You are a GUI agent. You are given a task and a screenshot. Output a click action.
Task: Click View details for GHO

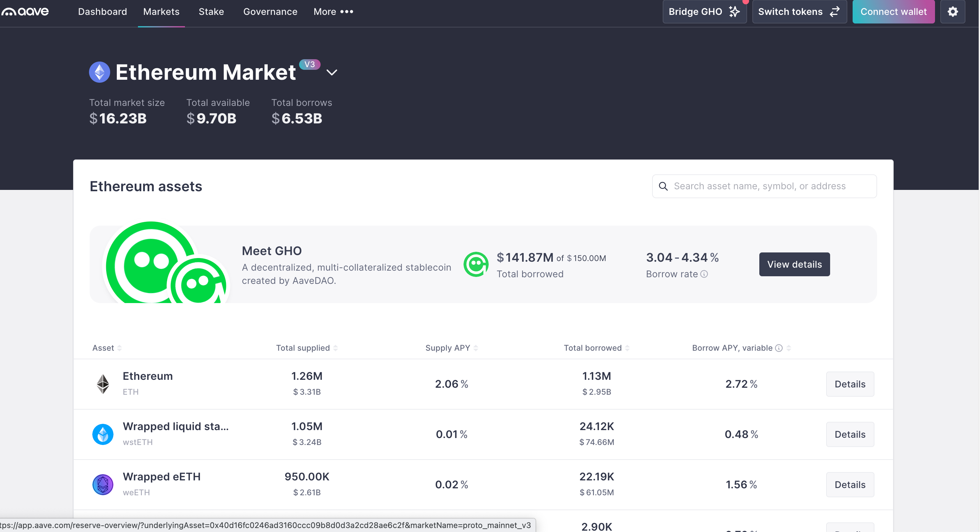point(794,264)
